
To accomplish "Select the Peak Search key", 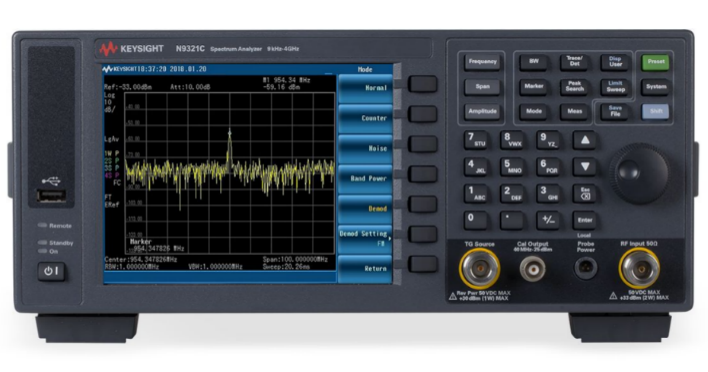I will pyautogui.click(x=574, y=86).
